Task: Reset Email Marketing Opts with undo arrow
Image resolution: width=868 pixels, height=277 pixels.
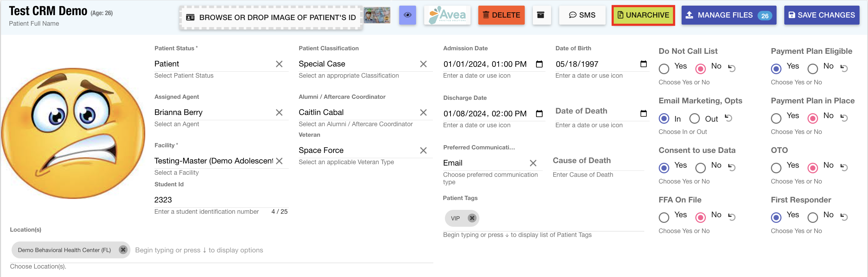Action: point(728,118)
